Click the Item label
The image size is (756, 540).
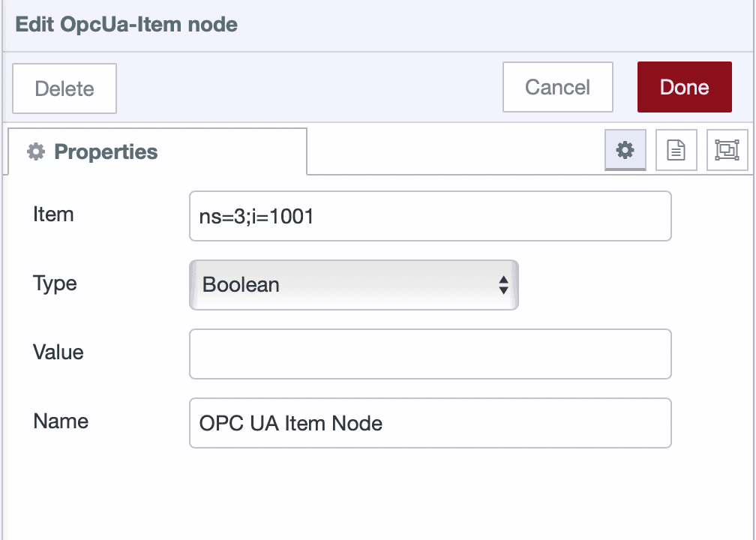(53, 215)
